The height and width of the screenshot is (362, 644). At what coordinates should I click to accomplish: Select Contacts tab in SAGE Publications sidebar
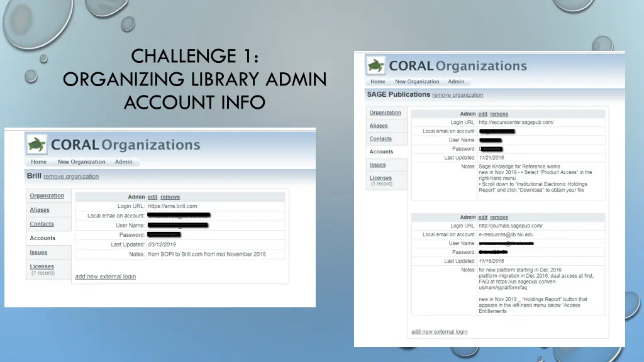coord(380,139)
